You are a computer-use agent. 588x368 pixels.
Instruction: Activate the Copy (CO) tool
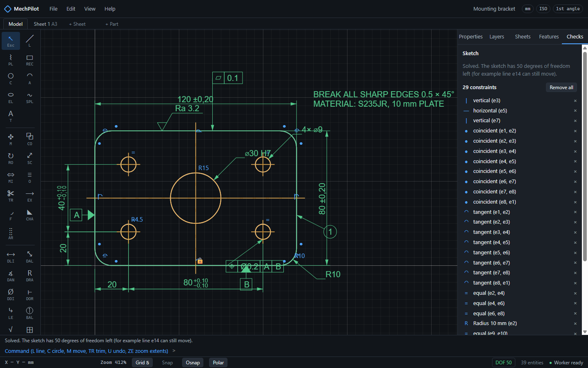coord(30,139)
